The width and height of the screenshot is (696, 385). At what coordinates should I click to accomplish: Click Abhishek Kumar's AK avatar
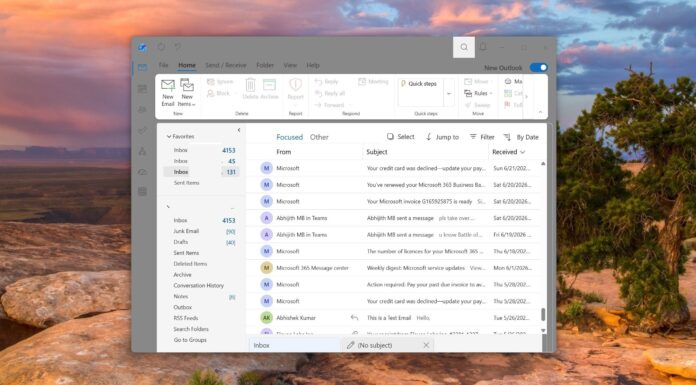(266, 318)
